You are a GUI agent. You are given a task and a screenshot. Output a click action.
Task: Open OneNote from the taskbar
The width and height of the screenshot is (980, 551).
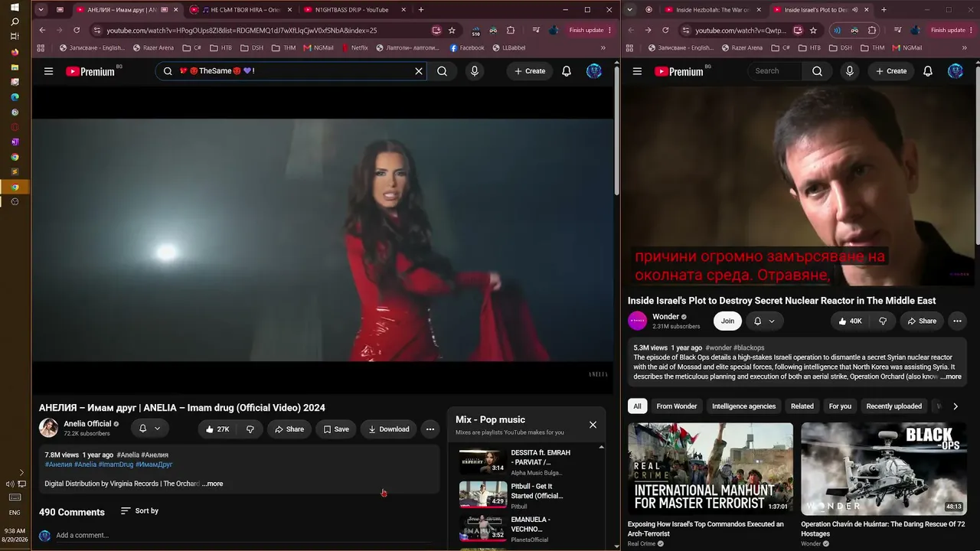coord(15,142)
